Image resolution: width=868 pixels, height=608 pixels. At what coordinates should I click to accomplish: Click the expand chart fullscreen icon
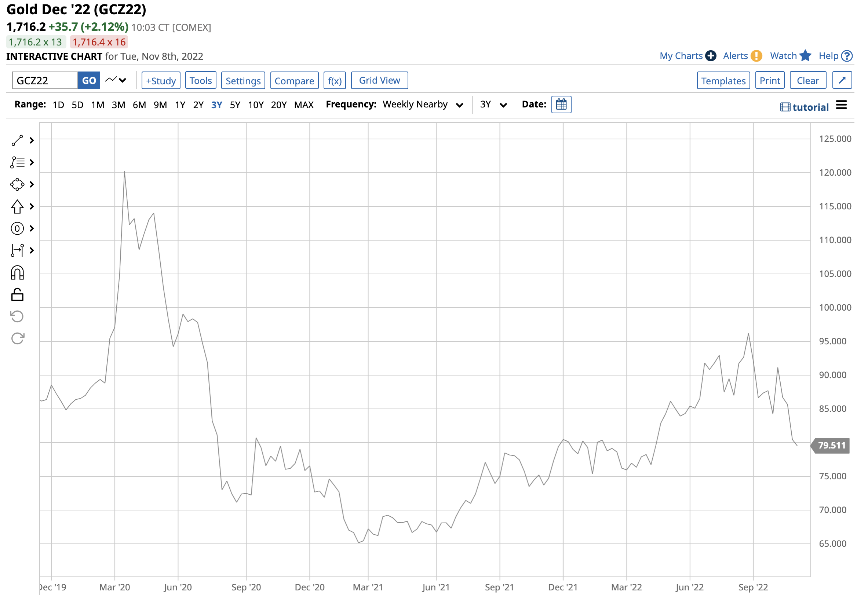[842, 80]
